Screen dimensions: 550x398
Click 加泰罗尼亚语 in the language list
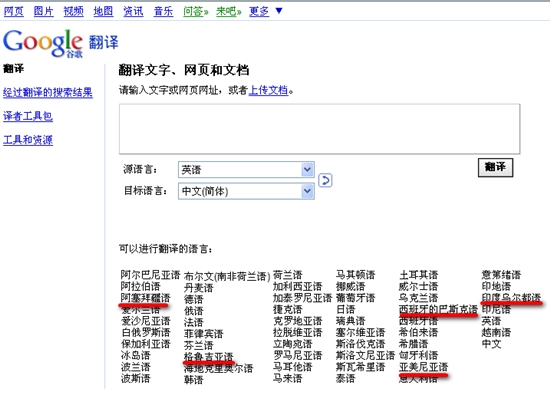click(302, 298)
